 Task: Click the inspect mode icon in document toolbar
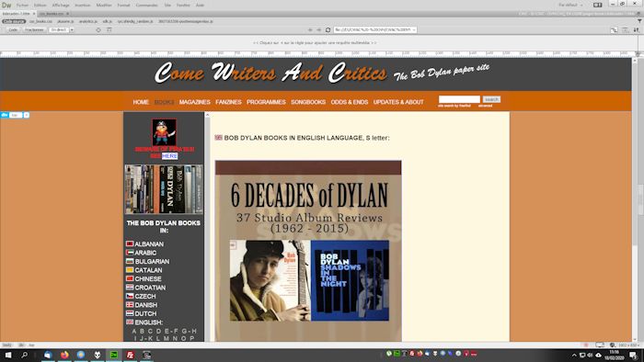point(98,30)
